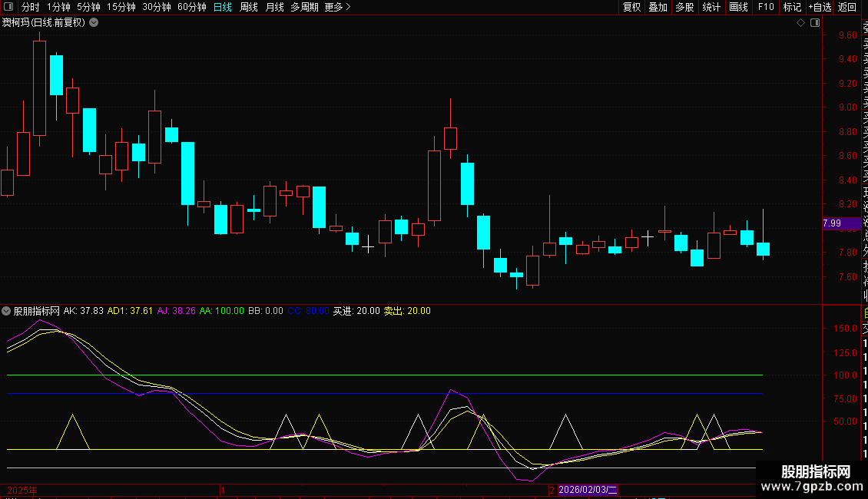Click the 2026/02/03 date marker on timeline
This screenshot has width=868, height=499.
tap(588, 489)
